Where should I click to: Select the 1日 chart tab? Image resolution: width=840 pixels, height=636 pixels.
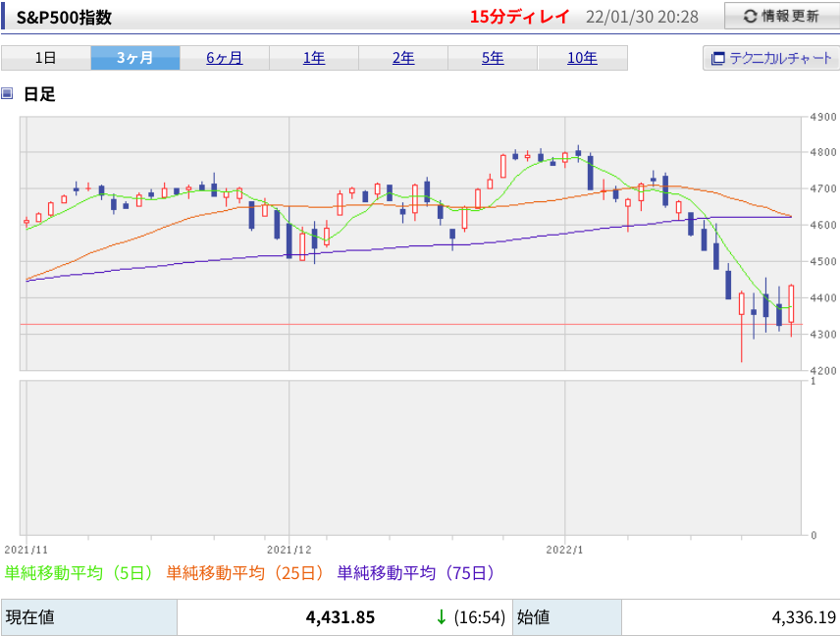click(45, 58)
